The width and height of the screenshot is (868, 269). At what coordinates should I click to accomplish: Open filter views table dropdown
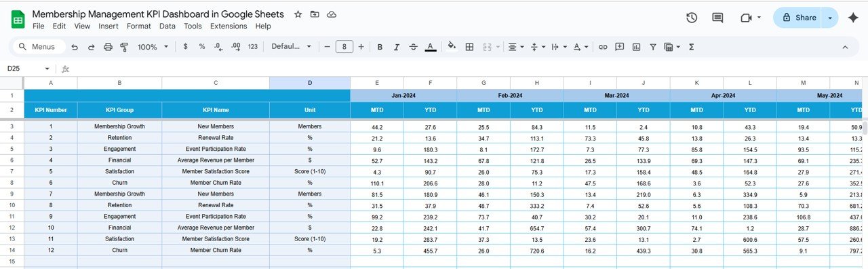(x=671, y=47)
